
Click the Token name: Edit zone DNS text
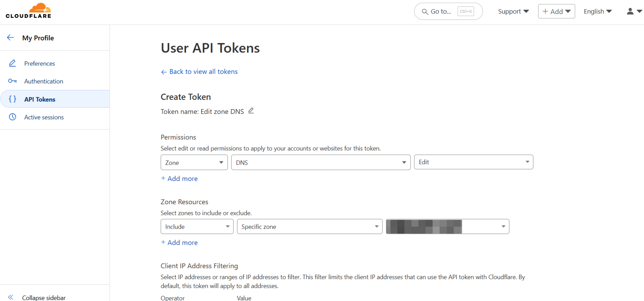point(202,111)
